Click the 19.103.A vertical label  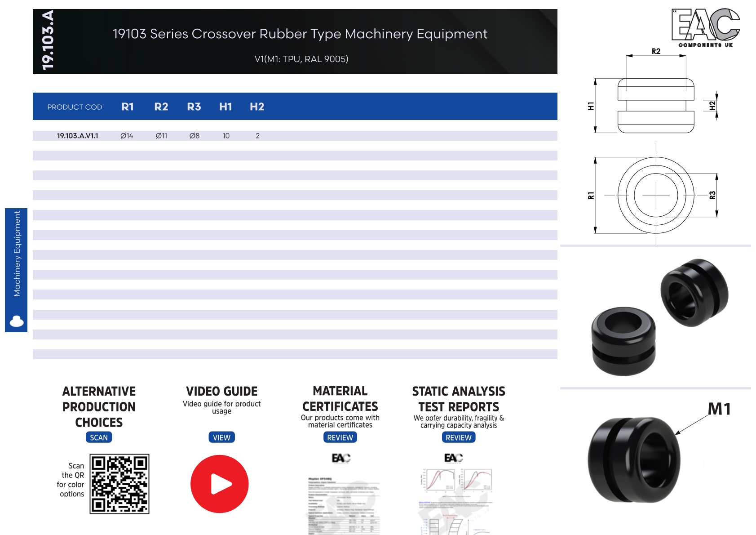click(48, 40)
